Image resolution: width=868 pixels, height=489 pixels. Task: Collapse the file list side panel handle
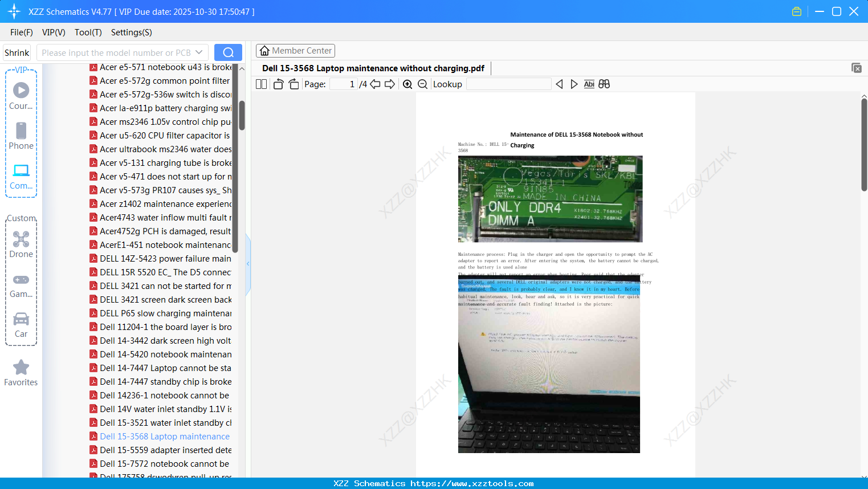tap(248, 264)
